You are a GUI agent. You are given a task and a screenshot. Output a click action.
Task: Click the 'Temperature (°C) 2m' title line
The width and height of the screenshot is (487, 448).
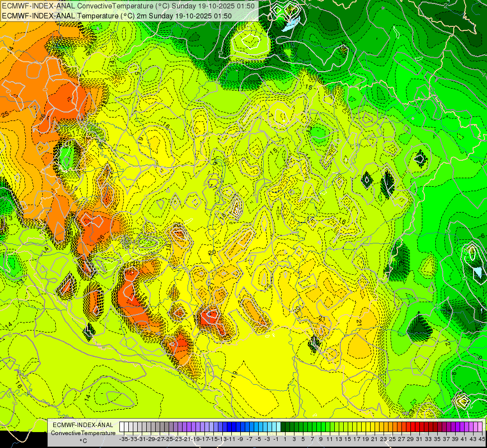pyautogui.click(x=117, y=16)
